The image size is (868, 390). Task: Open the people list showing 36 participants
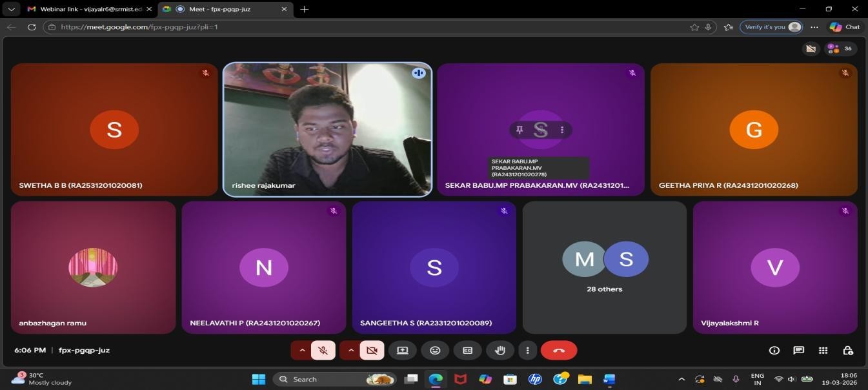(840, 48)
